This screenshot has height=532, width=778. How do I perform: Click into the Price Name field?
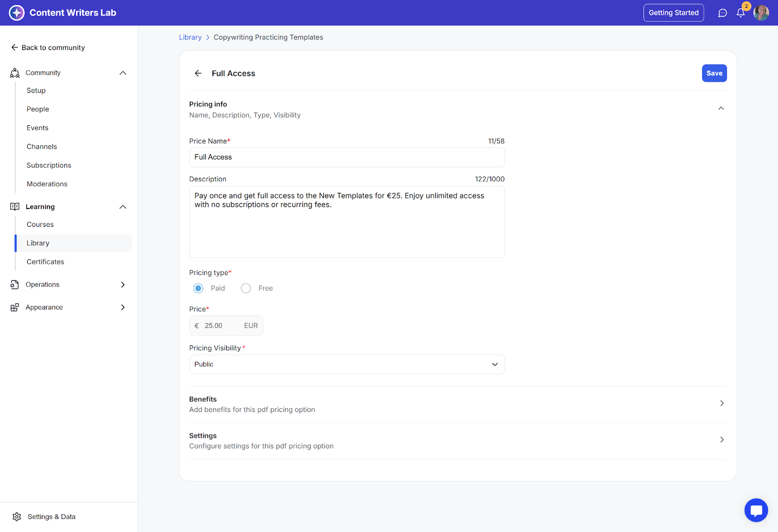coord(346,157)
